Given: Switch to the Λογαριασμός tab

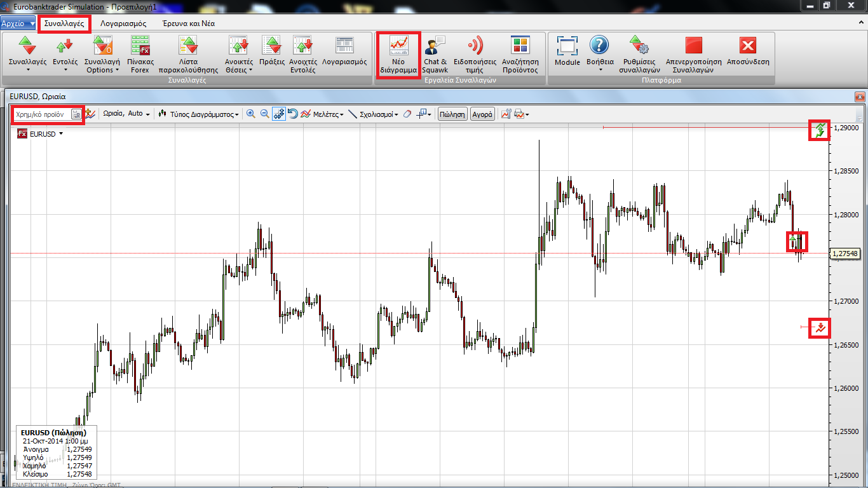Looking at the screenshot, I should point(123,24).
